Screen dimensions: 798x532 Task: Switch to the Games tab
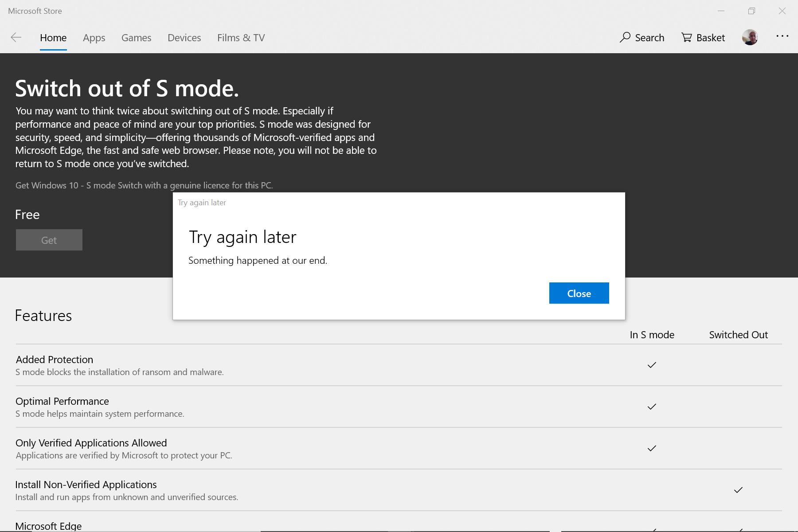coord(137,38)
